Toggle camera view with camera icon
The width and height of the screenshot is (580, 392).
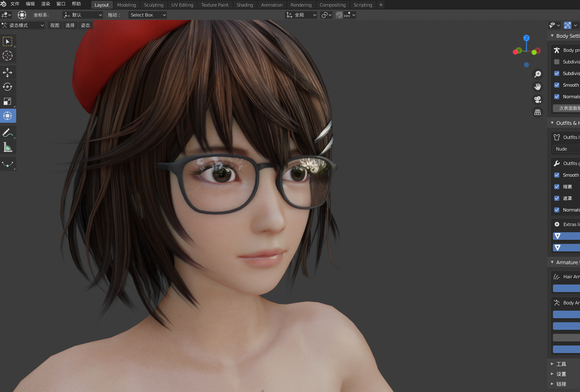pos(538,100)
